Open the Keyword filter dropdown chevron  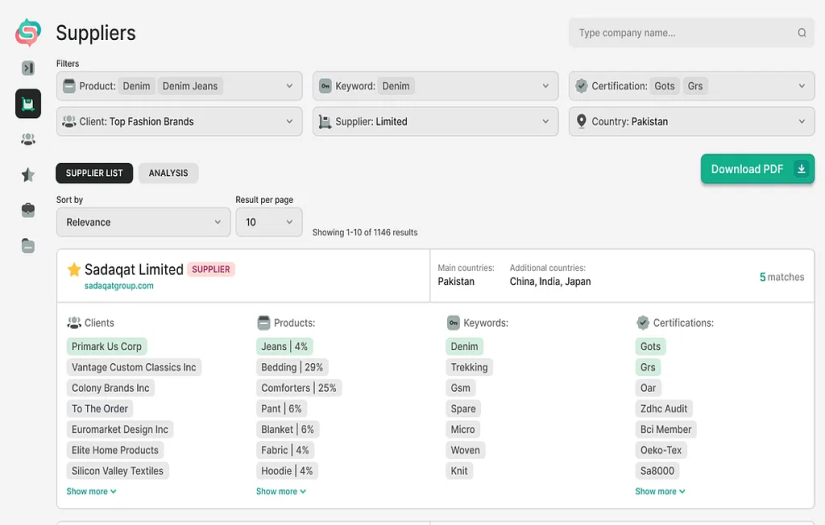pyautogui.click(x=546, y=86)
